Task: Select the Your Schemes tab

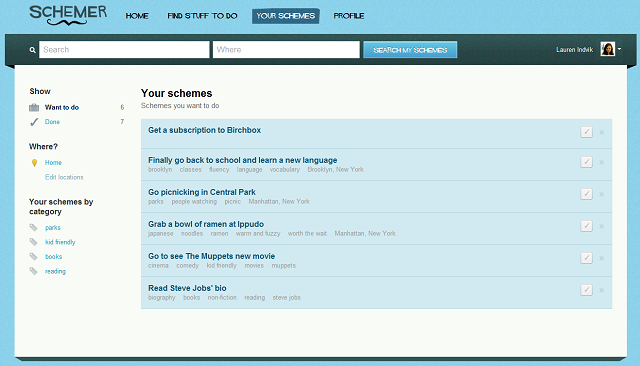Action: (285, 16)
